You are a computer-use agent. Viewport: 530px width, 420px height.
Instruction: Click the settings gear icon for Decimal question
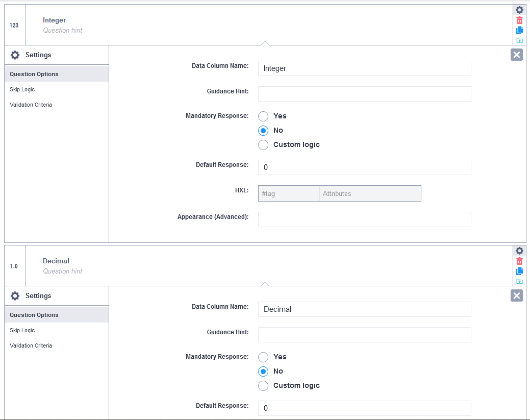(519, 251)
